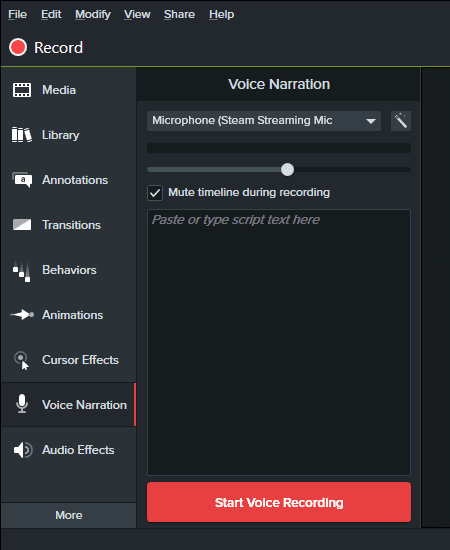Image resolution: width=450 pixels, height=550 pixels.
Task: Click the audio input level meter
Action: (x=279, y=148)
